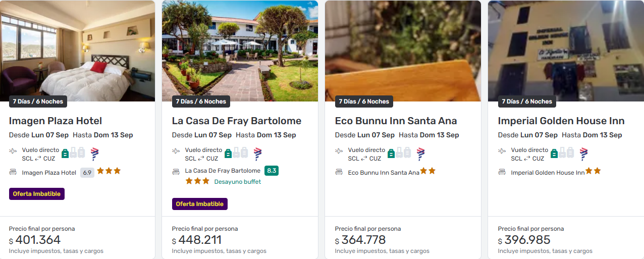Click the Desayuno buffet label
This screenshot has height=259, width=644.
pyautogui.click(x=238, y=182)
